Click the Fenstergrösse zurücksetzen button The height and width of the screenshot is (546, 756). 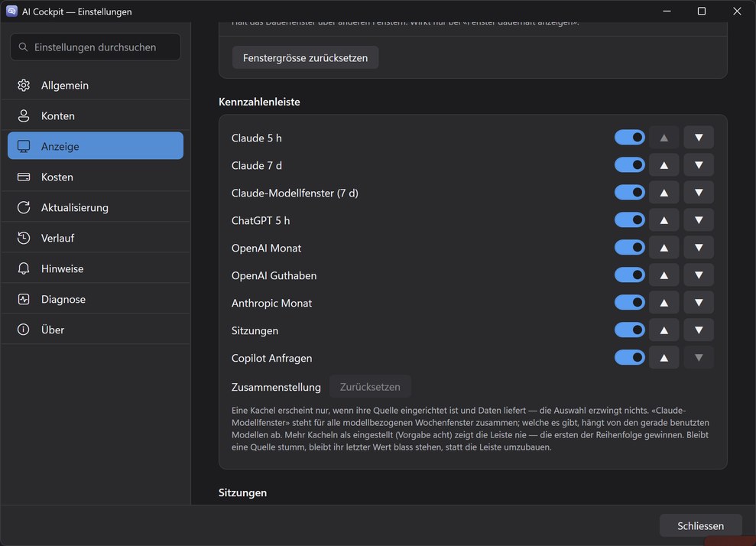(x=305, y=57)
